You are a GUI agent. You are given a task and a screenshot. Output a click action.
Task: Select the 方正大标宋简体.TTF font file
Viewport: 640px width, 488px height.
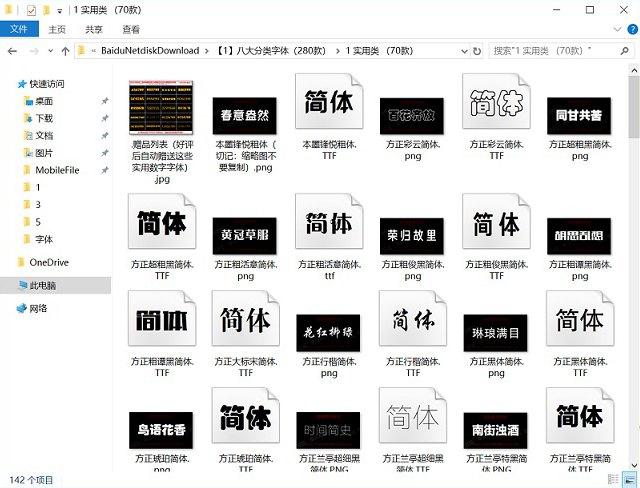246,318
